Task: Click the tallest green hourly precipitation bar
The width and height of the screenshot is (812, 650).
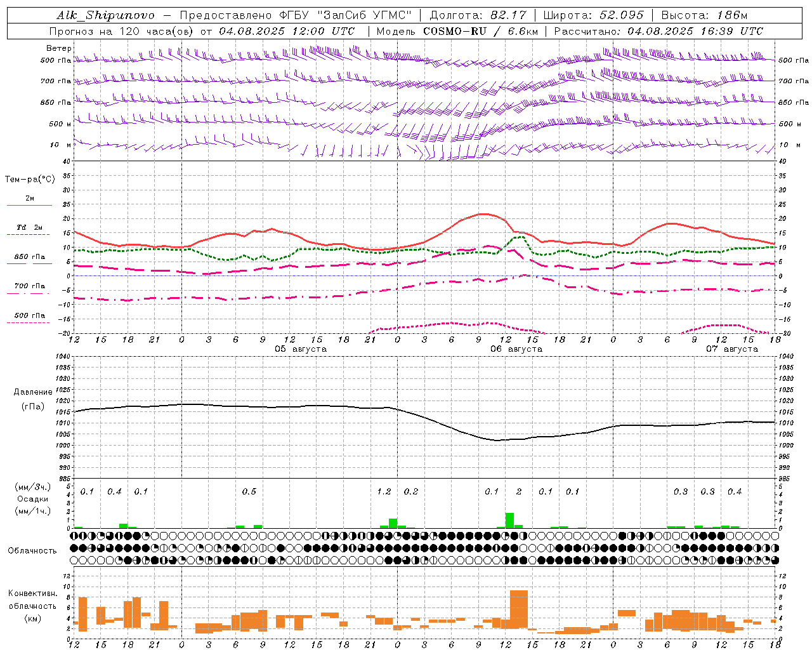Action: (x=509, y=521)
